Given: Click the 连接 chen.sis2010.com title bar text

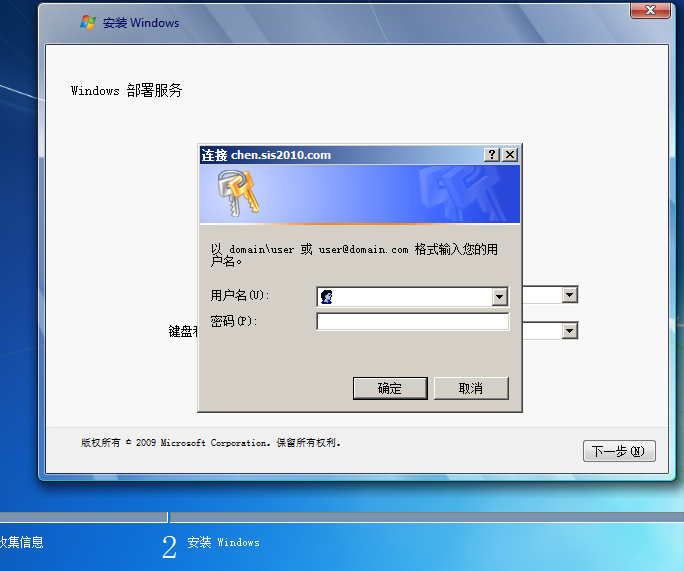Looking at the screenshot, I should [266, 155].
